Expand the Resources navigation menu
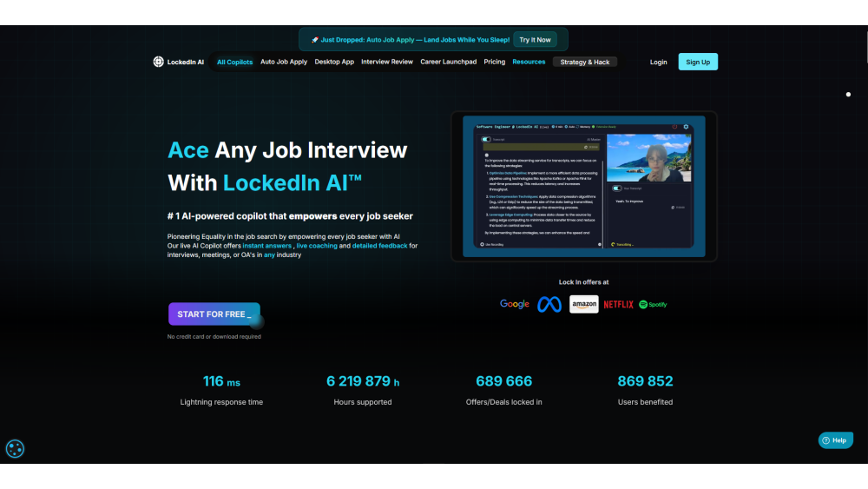868x489 pixels. [529, 62]
